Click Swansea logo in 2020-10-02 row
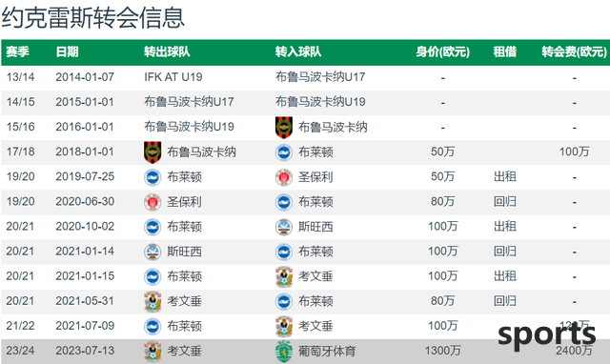610x364 pixels. (284, 227)
